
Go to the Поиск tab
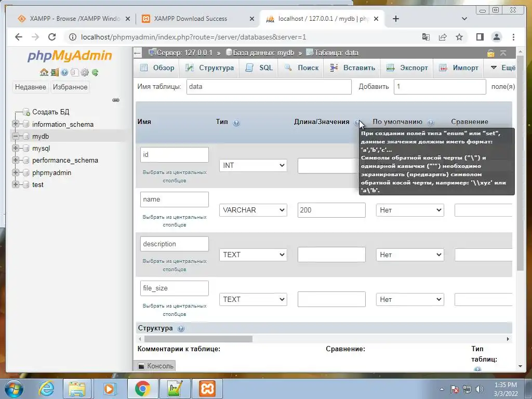[x=302, y=68]
